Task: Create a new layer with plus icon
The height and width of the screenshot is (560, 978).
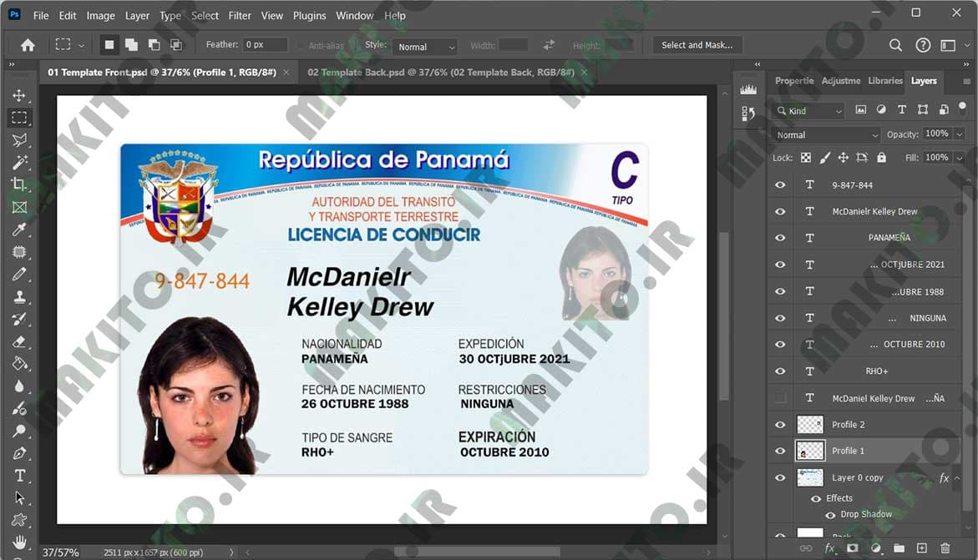Action: (922, 548)
